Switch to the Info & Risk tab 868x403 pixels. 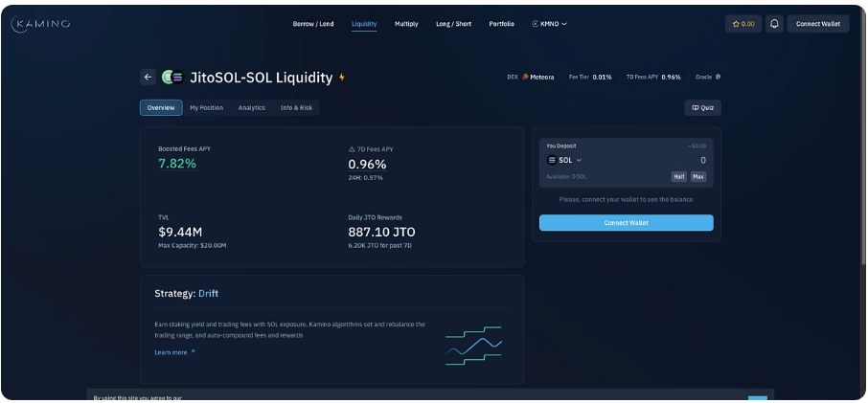tap(296, 108)
